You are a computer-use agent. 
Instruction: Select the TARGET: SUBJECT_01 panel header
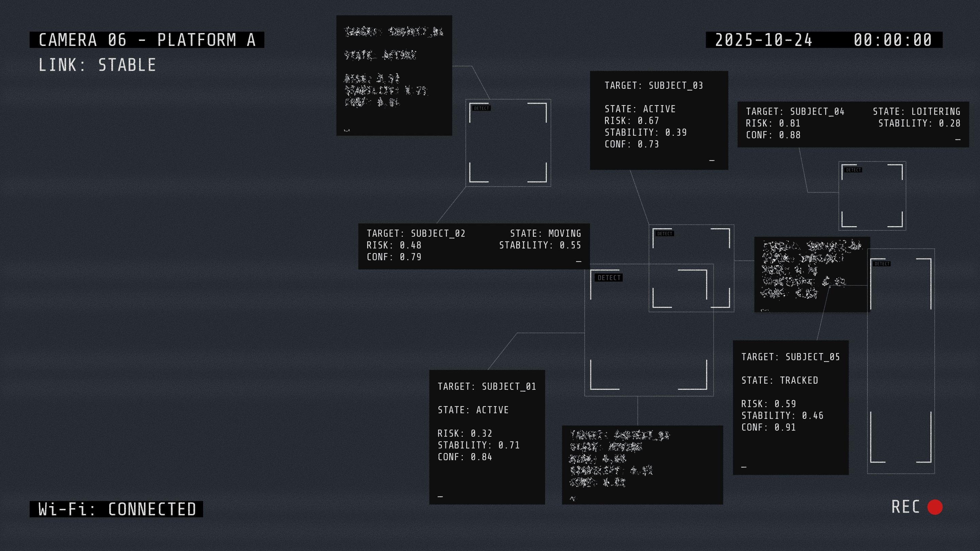487,386
